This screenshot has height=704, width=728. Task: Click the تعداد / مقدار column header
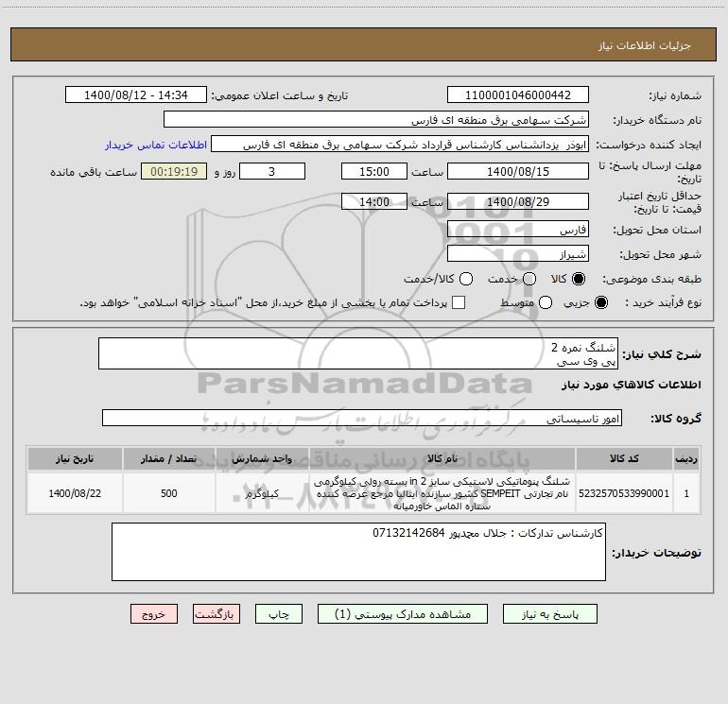(x=169, y=458)
